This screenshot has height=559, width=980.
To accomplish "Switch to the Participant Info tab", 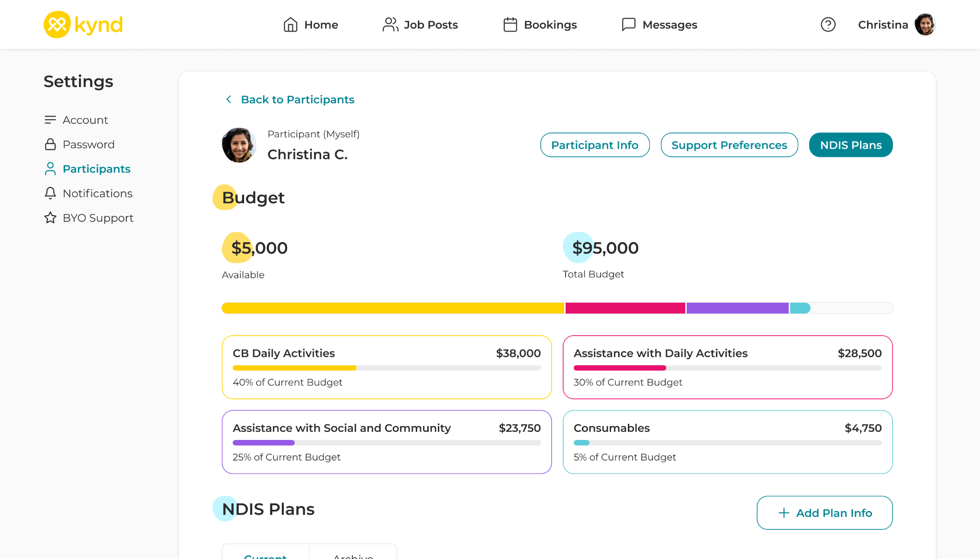I will [594, 145].
